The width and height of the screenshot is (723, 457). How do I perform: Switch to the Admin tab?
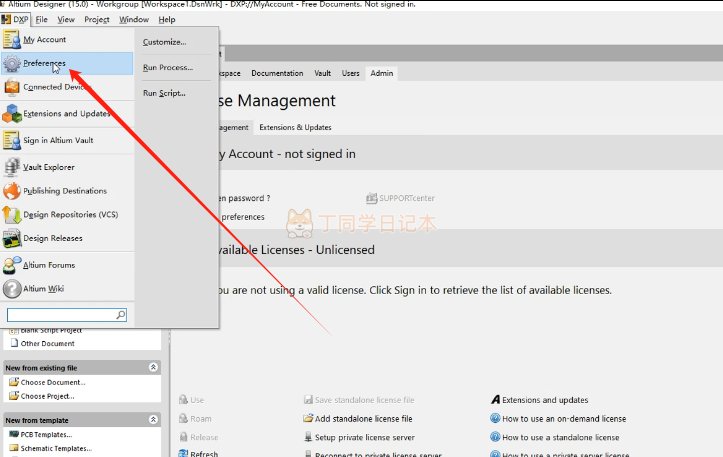point(382,73)
